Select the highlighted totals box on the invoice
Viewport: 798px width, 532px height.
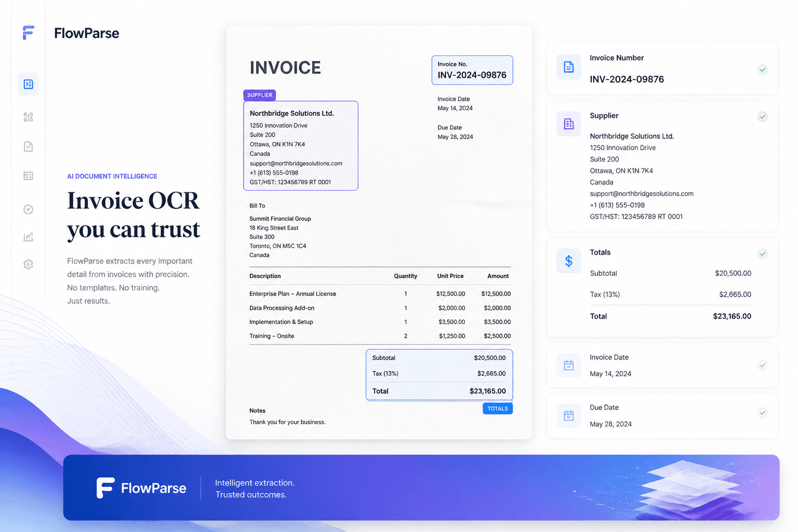pyautogui.click(x=440, y=375)
